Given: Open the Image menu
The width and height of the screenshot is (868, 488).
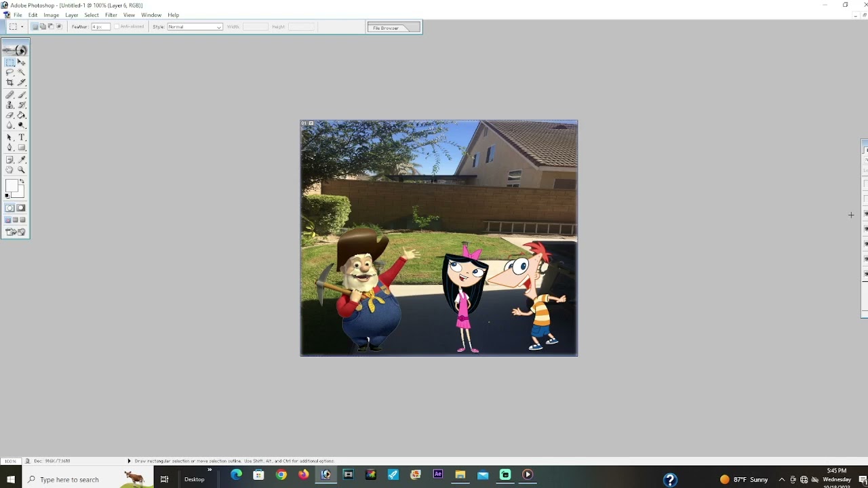Looking at the screenshot, I should pyautogui.click(x=51, y=15).
